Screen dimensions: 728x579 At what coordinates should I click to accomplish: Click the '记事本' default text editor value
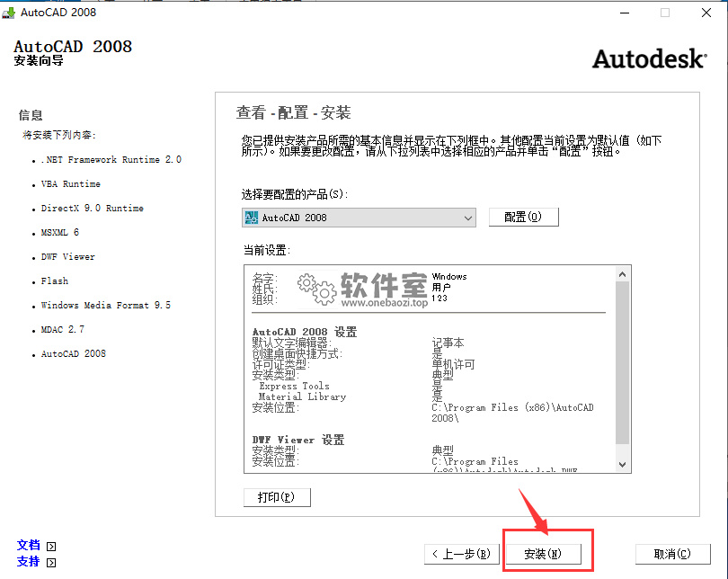[448, 343]
